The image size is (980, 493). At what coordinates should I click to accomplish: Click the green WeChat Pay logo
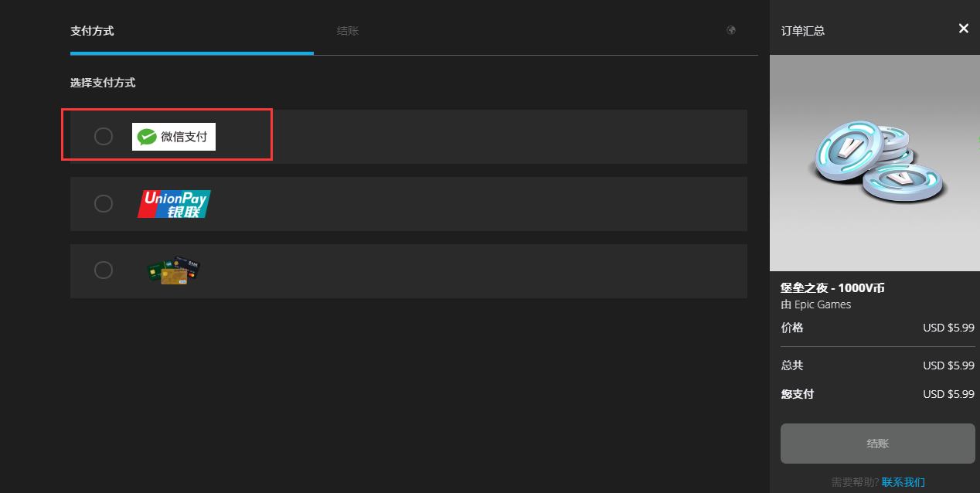[x=174, y=137]
